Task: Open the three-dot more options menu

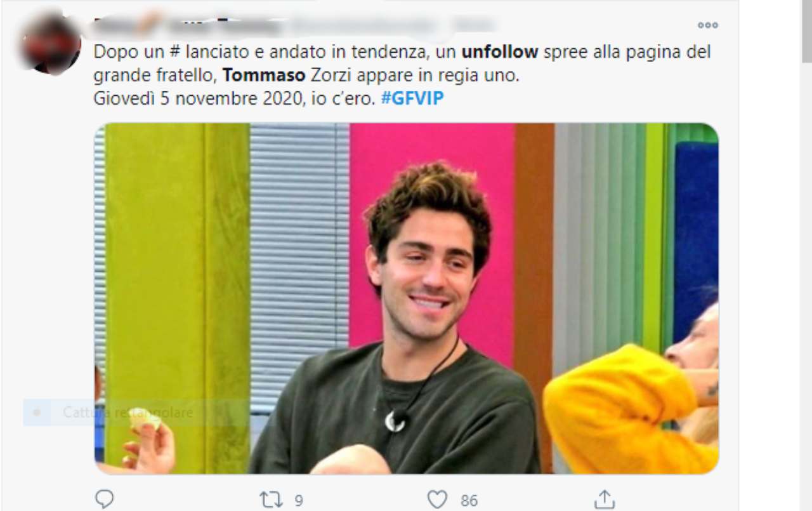Action: 707,25
